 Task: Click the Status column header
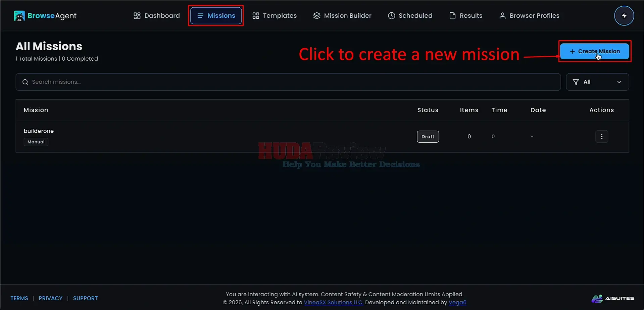pos(428,110)
